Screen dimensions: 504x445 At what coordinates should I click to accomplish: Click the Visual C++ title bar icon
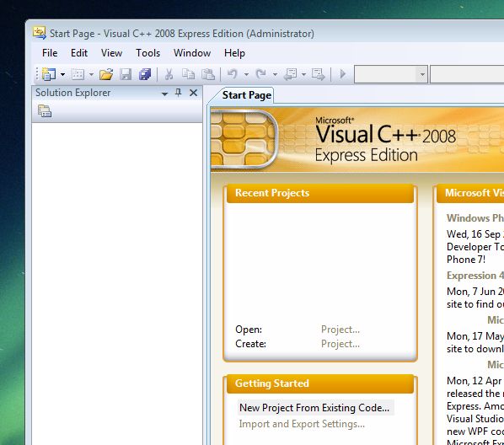tap(40, 33)
